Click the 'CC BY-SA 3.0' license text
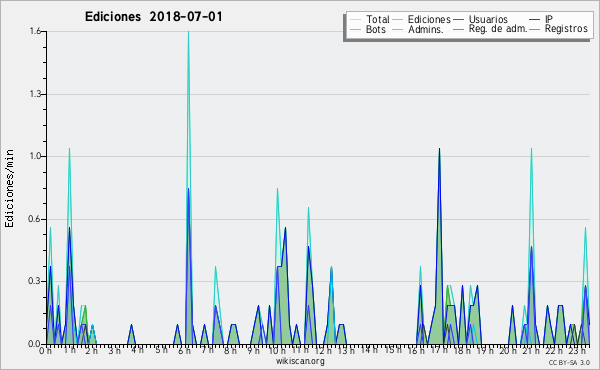600x370 pixels. pos(569,362)
